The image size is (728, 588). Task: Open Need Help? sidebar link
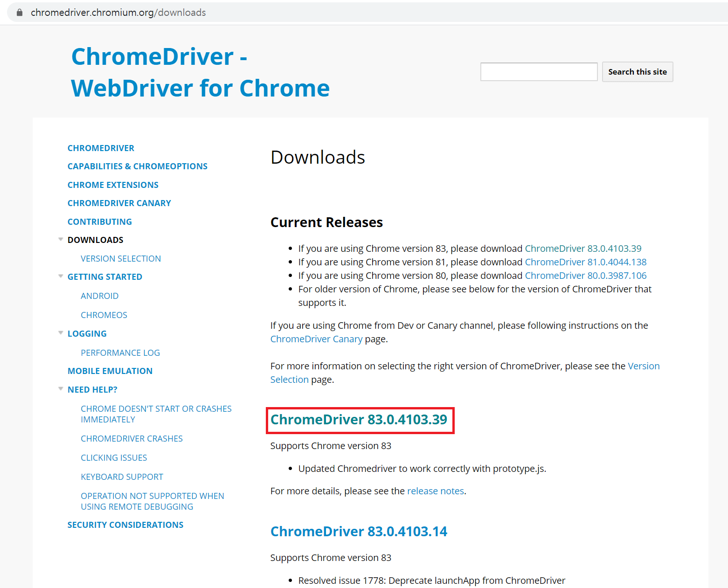click(x=92, y=390)
